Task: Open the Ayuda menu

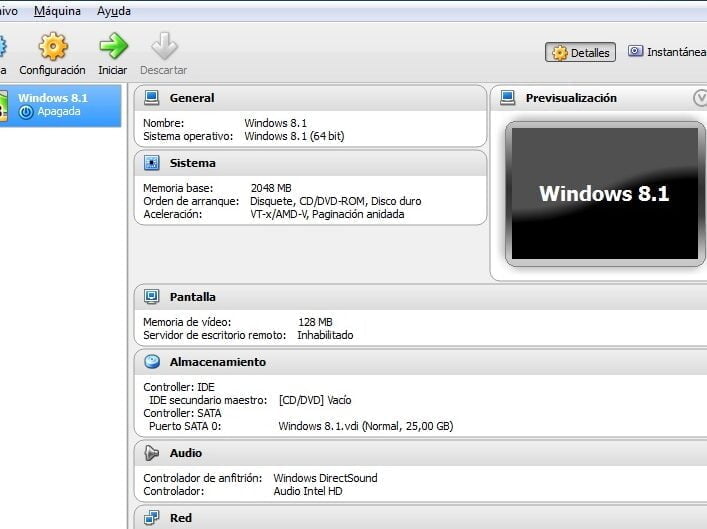Action: [113, 12]
